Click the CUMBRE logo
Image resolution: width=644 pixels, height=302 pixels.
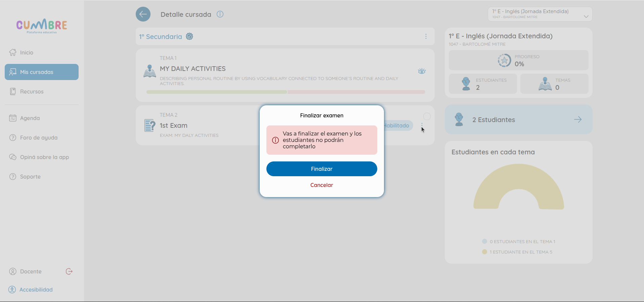(x=42, y=26)
